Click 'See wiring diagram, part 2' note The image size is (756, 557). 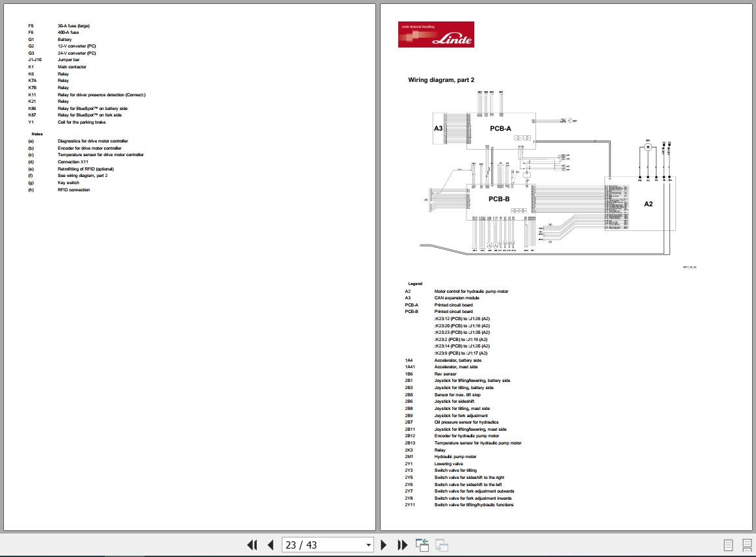pos(83,176)
